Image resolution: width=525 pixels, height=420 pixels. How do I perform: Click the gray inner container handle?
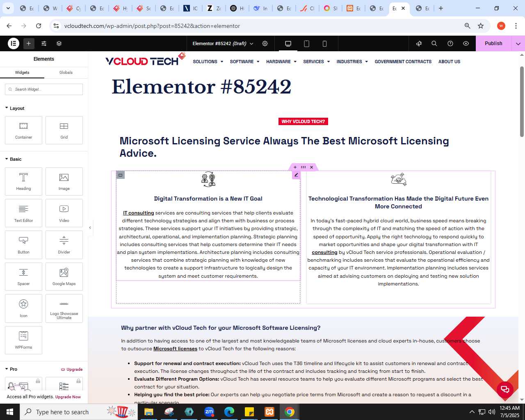120,175
